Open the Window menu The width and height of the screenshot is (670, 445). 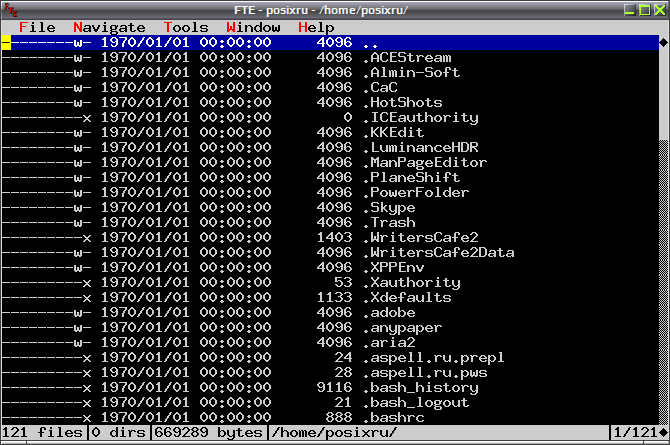coord(253,27)
